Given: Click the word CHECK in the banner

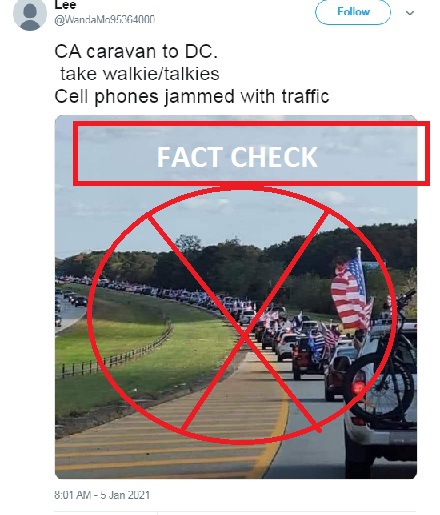Looking at the screenshot, I should pyautogui.click(x=274, y=157).
